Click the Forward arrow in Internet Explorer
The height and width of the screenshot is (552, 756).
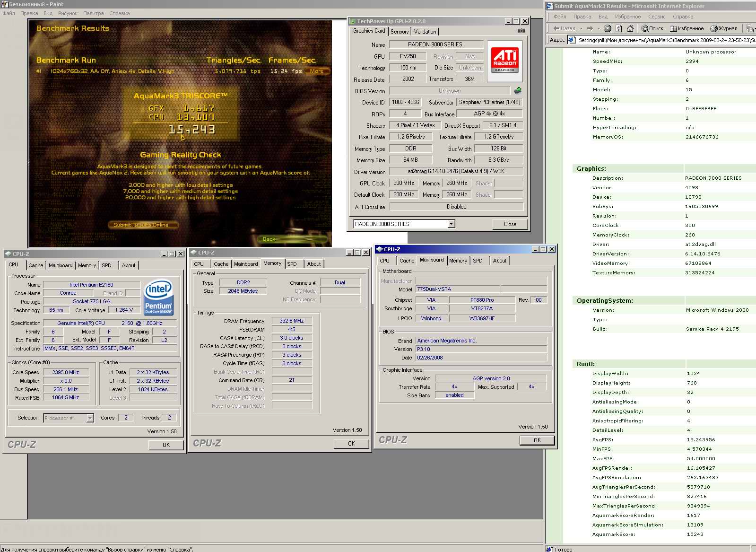pos(590,28)
